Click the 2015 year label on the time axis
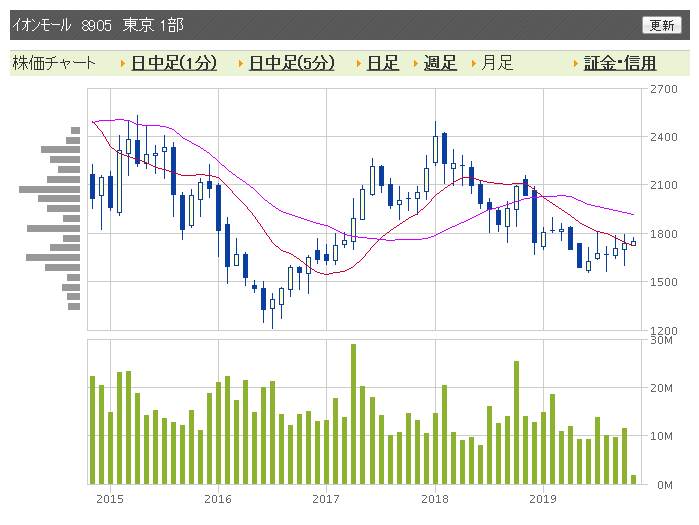This screenshot has width=699, height=525. [x=110, y=498]
